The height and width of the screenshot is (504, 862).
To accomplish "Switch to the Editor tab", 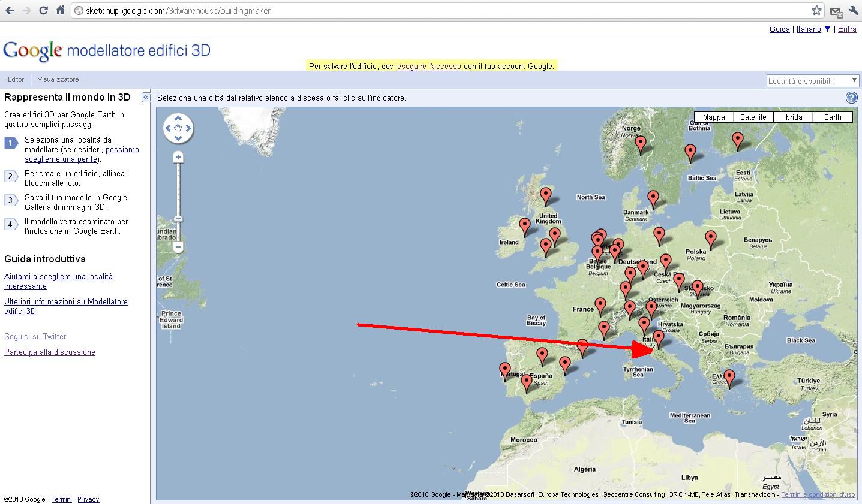I will pos(16,79).
